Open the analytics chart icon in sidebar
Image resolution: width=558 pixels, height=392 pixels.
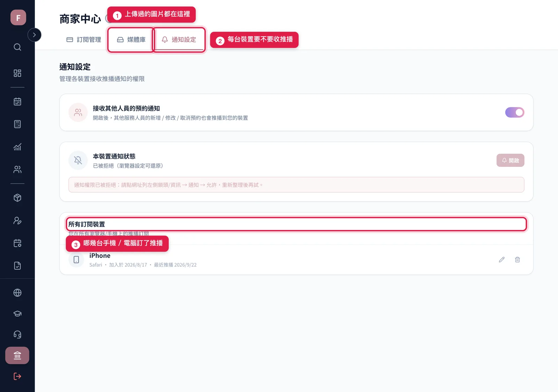17,147
